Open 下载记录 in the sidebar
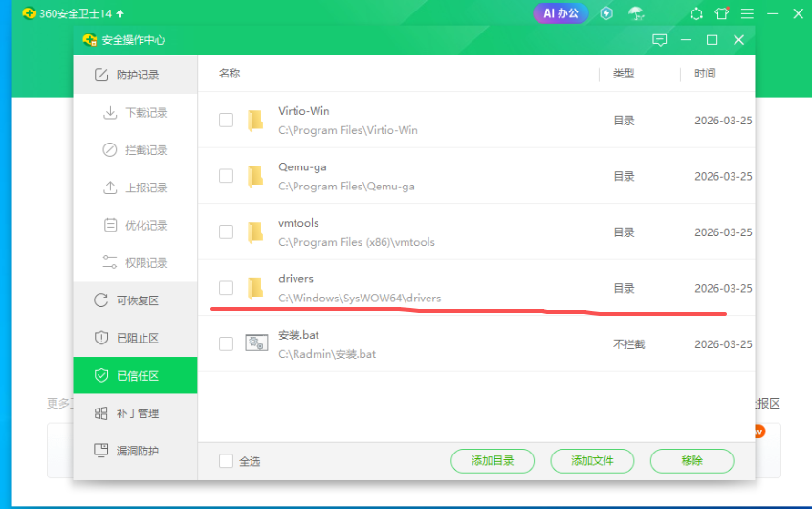The image size is (812, 509). [x=135, y=112]
